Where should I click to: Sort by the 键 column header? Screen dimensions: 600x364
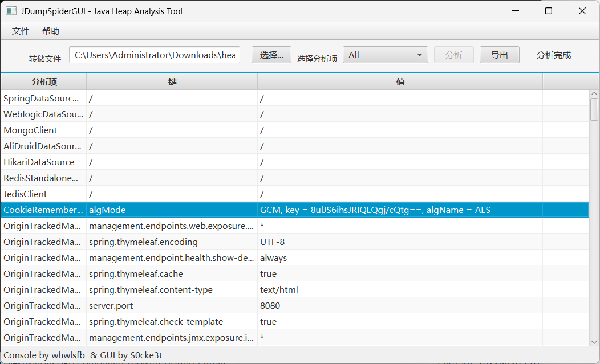coord(172,81)
